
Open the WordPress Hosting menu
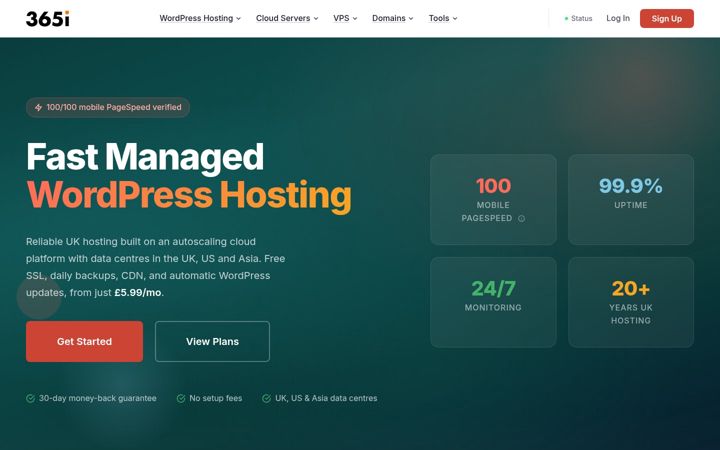click(x=200, y=18)
